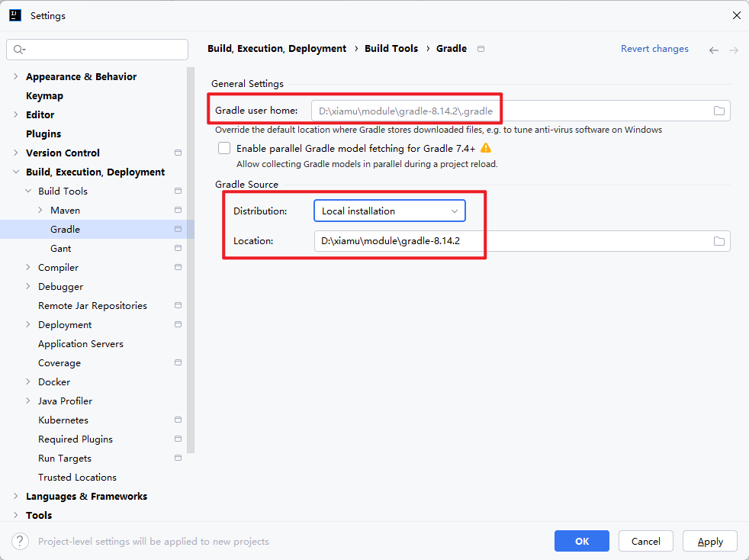Open Remote Jar Repositories page
This screenshot has width=749, height=560.
[x=92, y=306]
